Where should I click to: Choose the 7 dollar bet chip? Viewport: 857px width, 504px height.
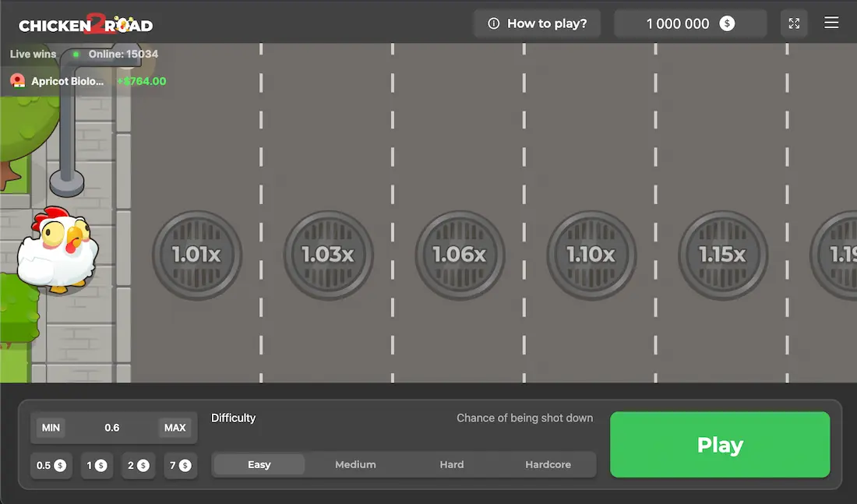[x=181, y=465]
